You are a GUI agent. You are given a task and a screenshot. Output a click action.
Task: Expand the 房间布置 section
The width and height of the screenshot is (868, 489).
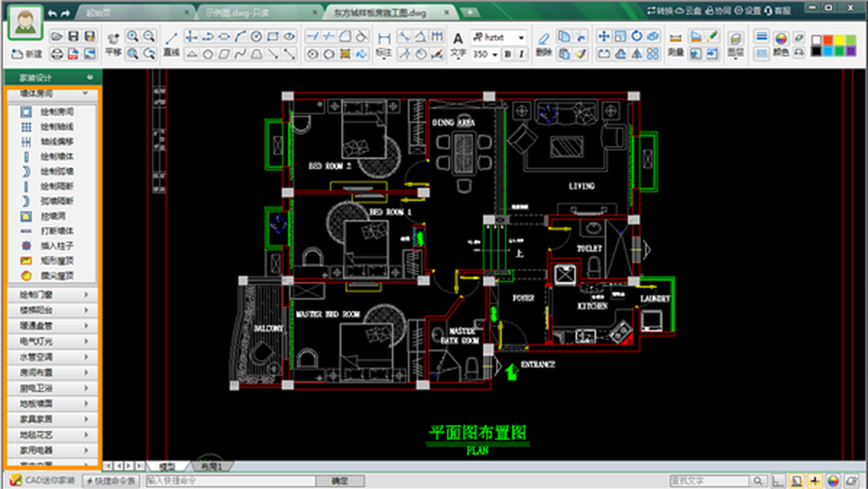click(52, 372)
